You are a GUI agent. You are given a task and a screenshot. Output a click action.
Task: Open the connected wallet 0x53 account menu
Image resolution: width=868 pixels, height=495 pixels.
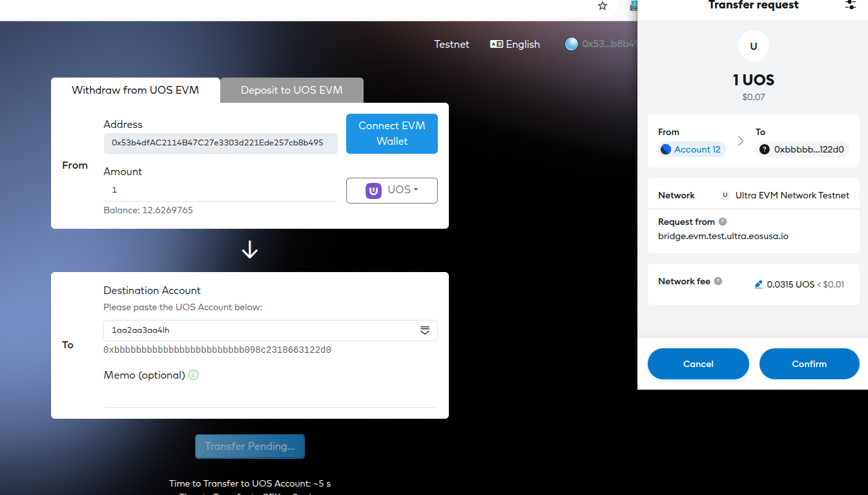tap(601, 44)
